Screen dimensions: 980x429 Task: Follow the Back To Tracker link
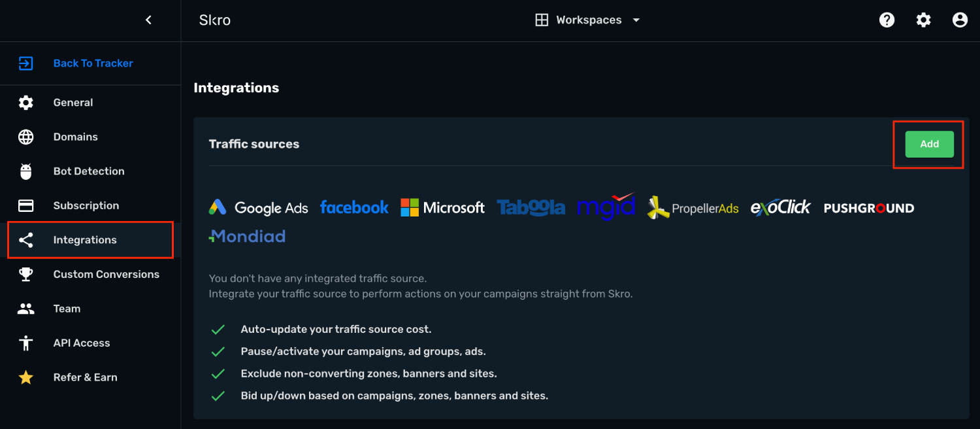tap(93, 63)
